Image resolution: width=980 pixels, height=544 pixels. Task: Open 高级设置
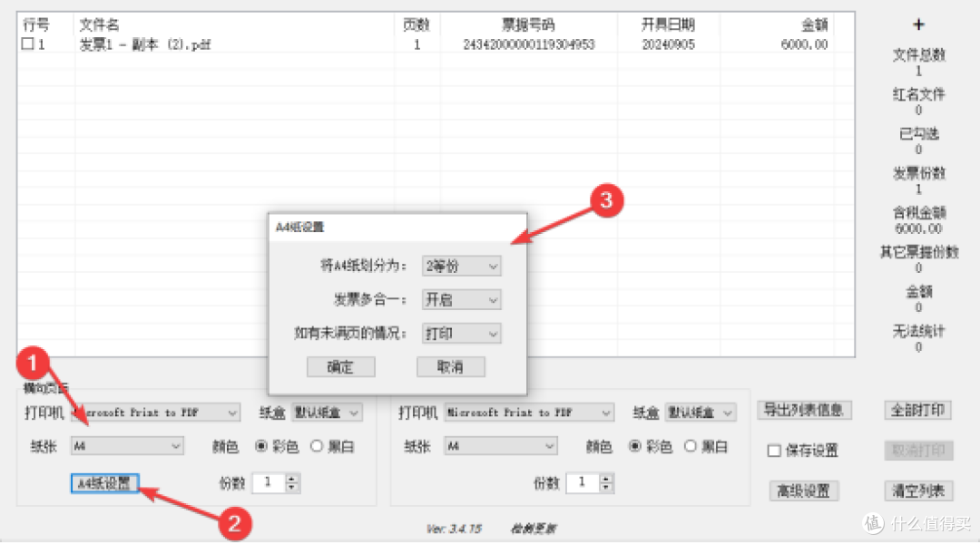(803, 491)
